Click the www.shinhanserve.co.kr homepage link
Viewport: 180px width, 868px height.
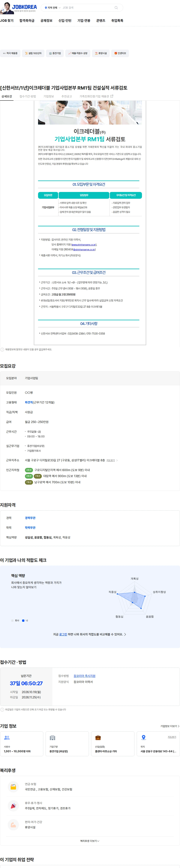point(84,245)
